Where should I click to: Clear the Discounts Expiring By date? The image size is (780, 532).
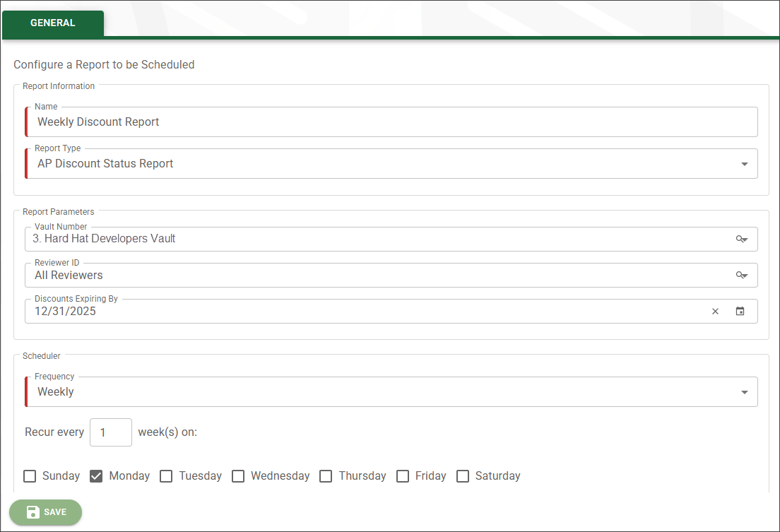click(715, 312)
